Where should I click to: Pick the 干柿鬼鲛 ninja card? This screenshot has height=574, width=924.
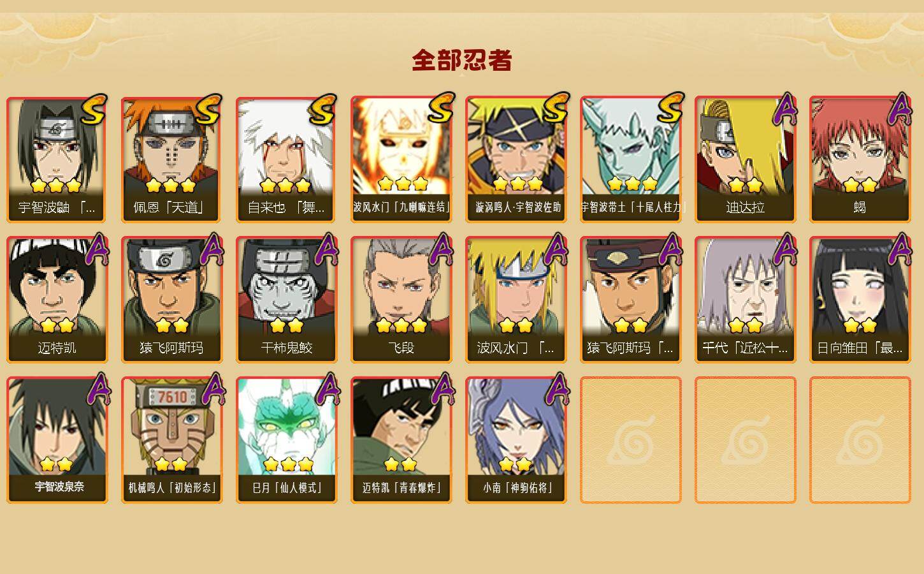[x=286, y=300]
